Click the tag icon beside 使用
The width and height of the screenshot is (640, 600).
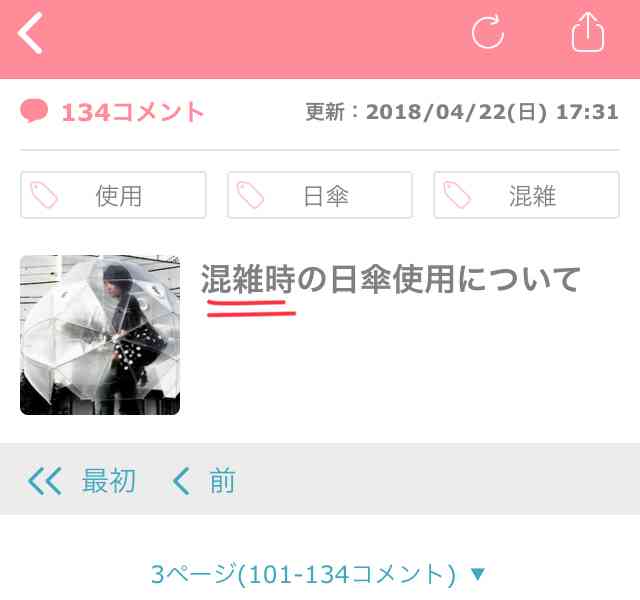click(44, 195)
